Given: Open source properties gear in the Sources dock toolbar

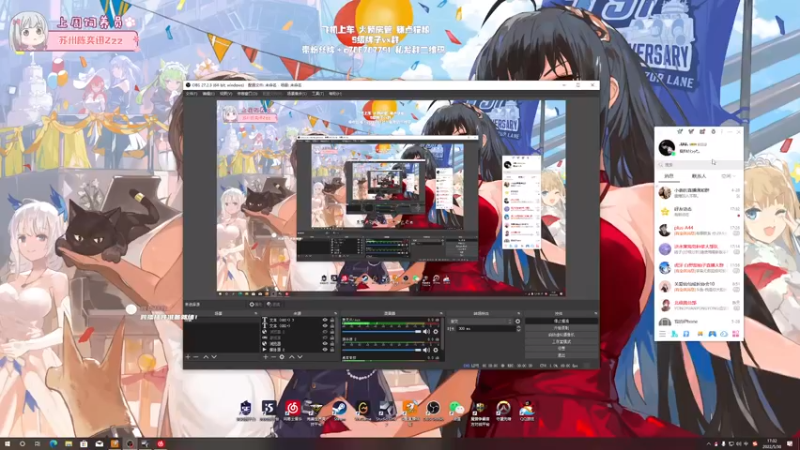Looking at the screenshot, I should click(x=282, y=357).
